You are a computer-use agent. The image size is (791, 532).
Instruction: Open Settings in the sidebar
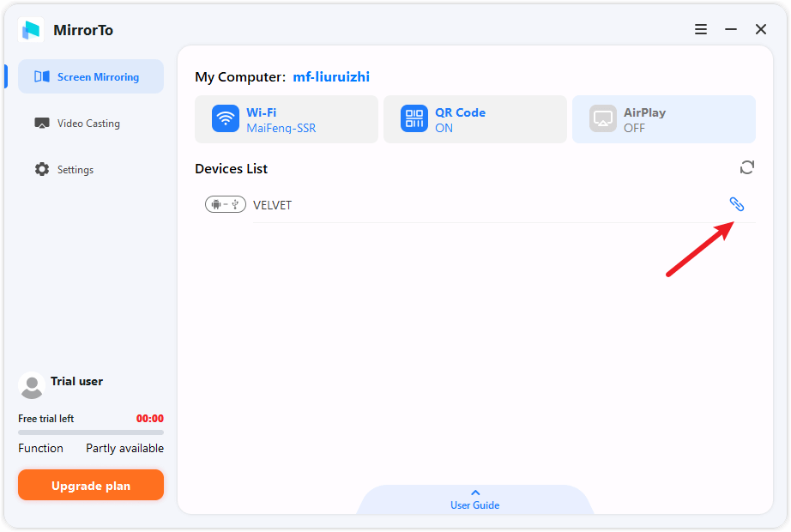(x=64, y=170)
